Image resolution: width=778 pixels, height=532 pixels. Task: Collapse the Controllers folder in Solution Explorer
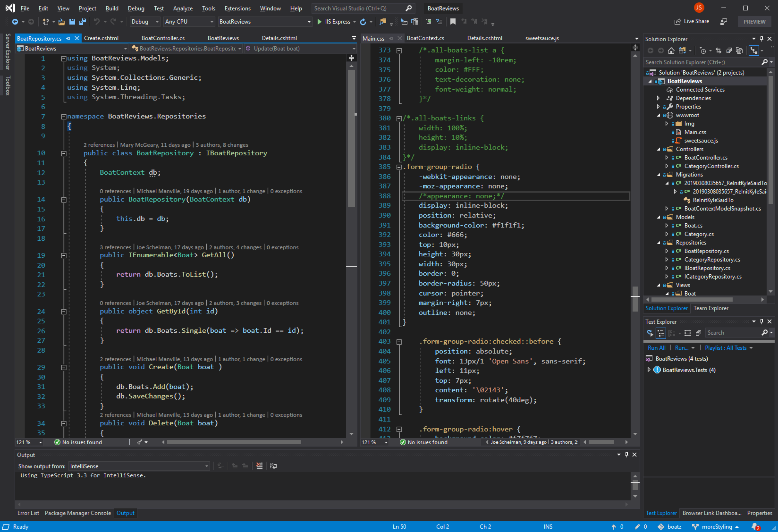click(658, 149)
